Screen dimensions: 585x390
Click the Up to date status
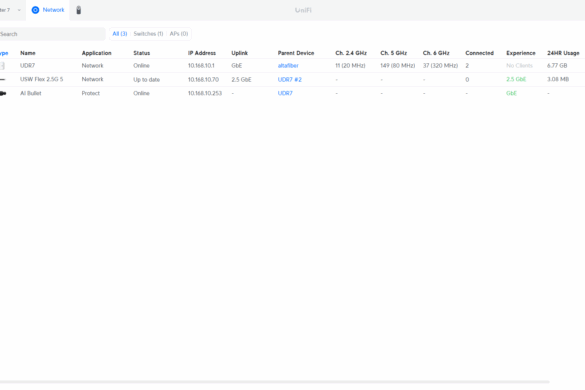point(147,79)
